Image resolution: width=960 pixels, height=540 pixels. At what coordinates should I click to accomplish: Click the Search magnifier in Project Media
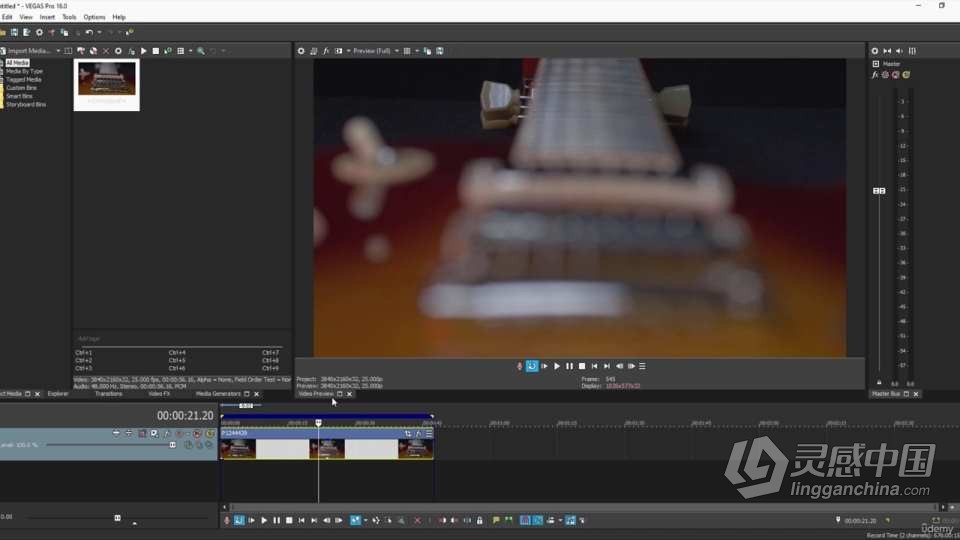tap(201, 51)
